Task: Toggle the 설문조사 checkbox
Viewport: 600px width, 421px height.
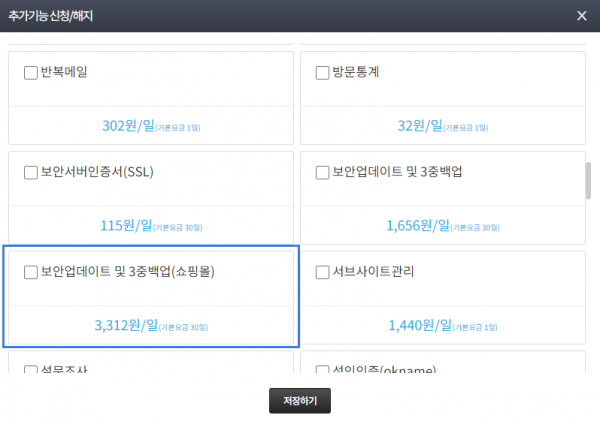Action: (30, 371)
